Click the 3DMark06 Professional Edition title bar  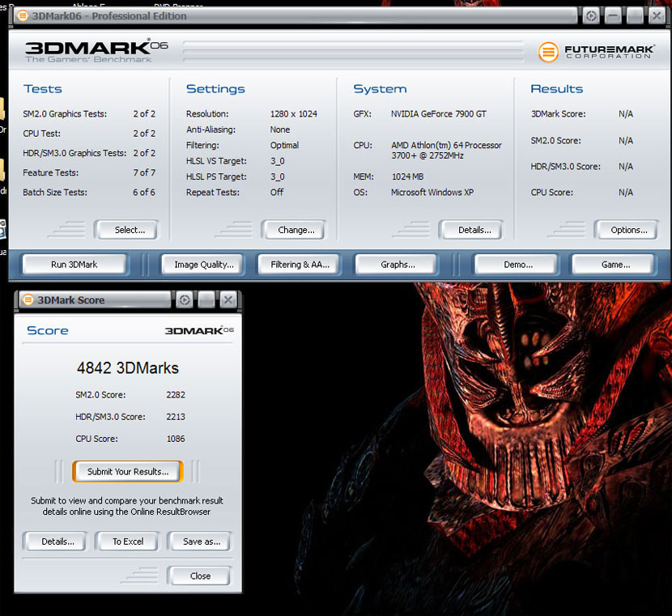(296, 16)
